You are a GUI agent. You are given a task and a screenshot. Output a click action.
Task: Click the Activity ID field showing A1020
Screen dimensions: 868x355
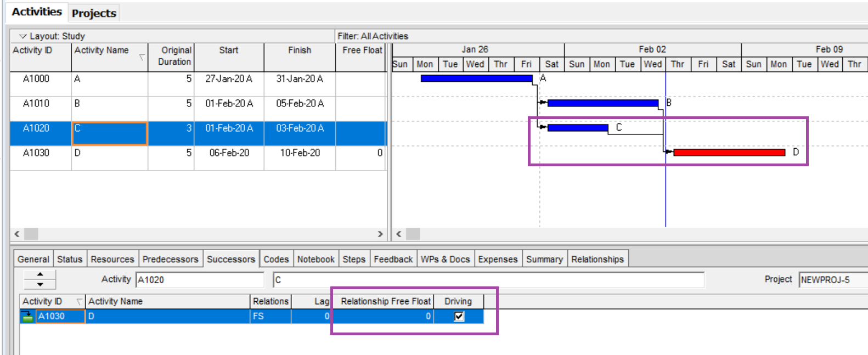pos(199,280)
